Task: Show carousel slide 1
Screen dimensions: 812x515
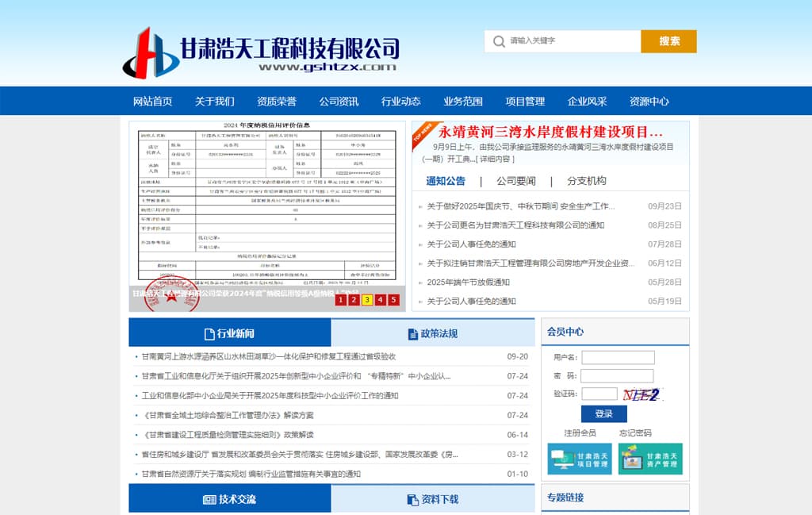Action: pos(340,299)
